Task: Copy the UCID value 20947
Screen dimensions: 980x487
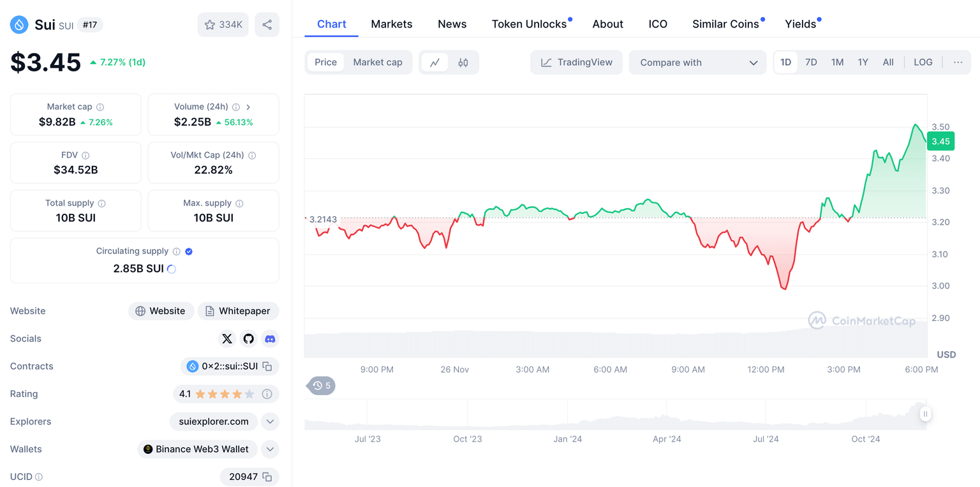Action: [x=267, y=477]
